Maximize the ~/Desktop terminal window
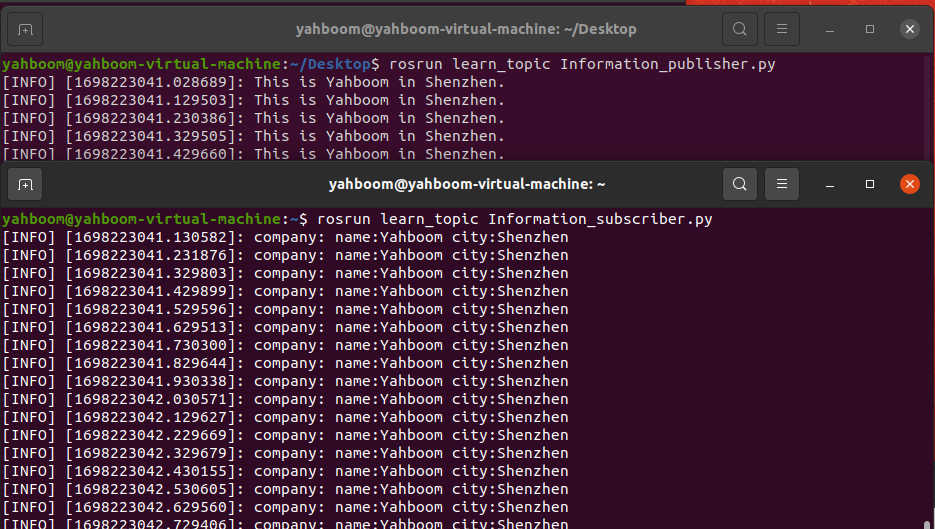Image resolution: width=935 pixels, height=529 pixels. [870, 29]
